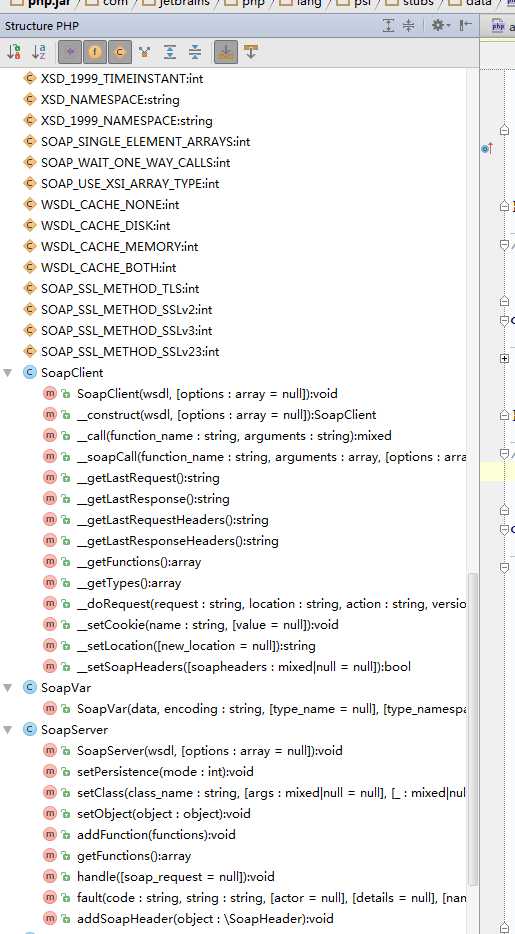Select the fault method row

pyautogui.click(x=271, y=898)
